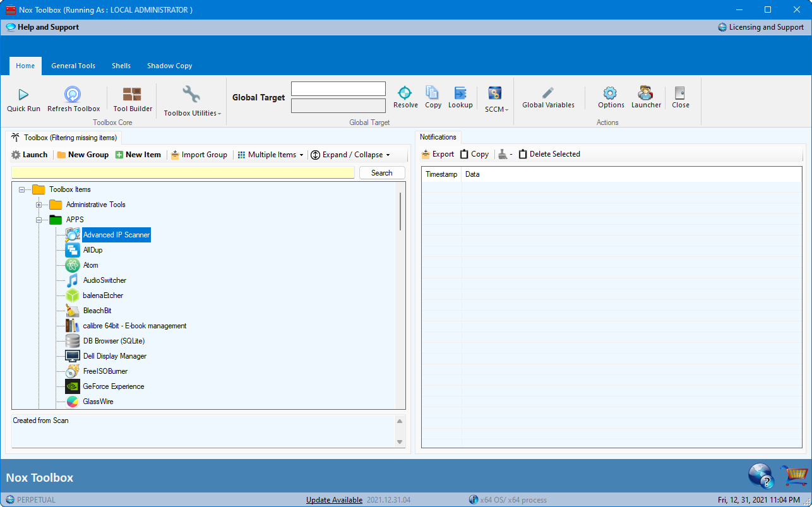Click the lower Global Target field

[x=338, y=105]
